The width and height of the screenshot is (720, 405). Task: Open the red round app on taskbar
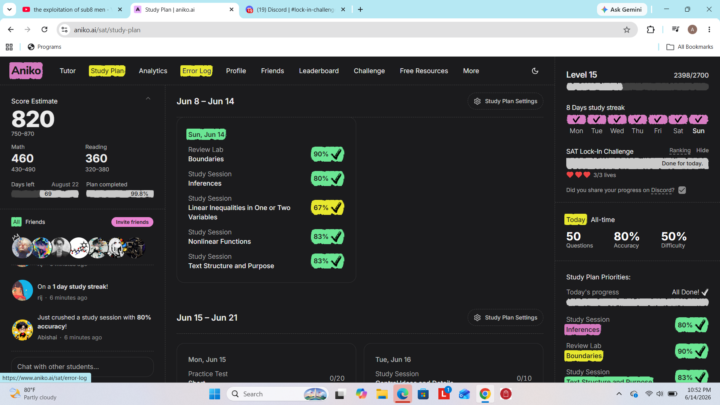click(506, 394)
